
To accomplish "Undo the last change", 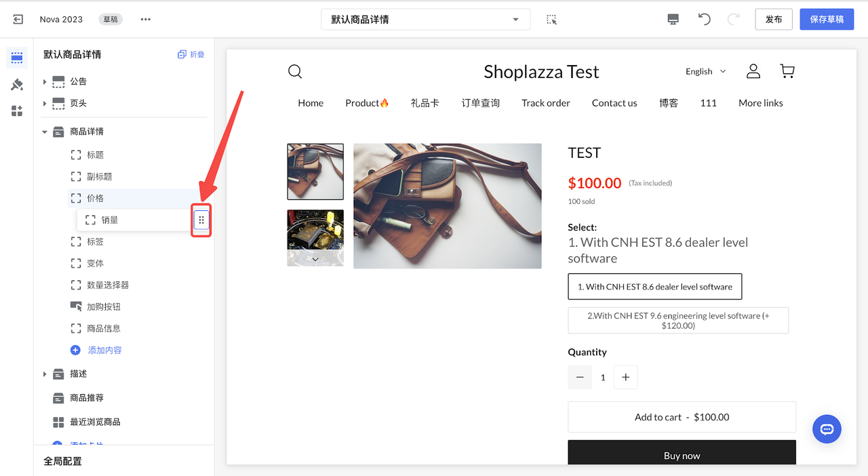I will [705, 19].
